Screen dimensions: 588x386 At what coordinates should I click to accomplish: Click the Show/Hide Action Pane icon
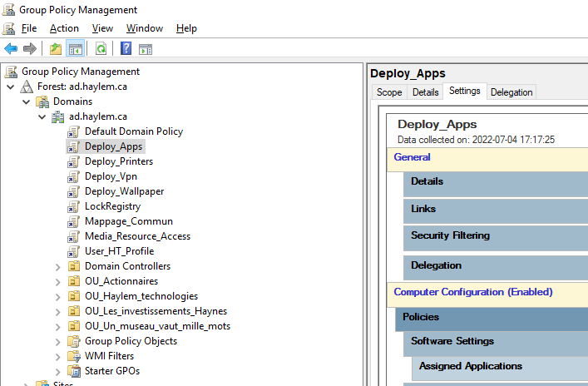click(145, 49)
